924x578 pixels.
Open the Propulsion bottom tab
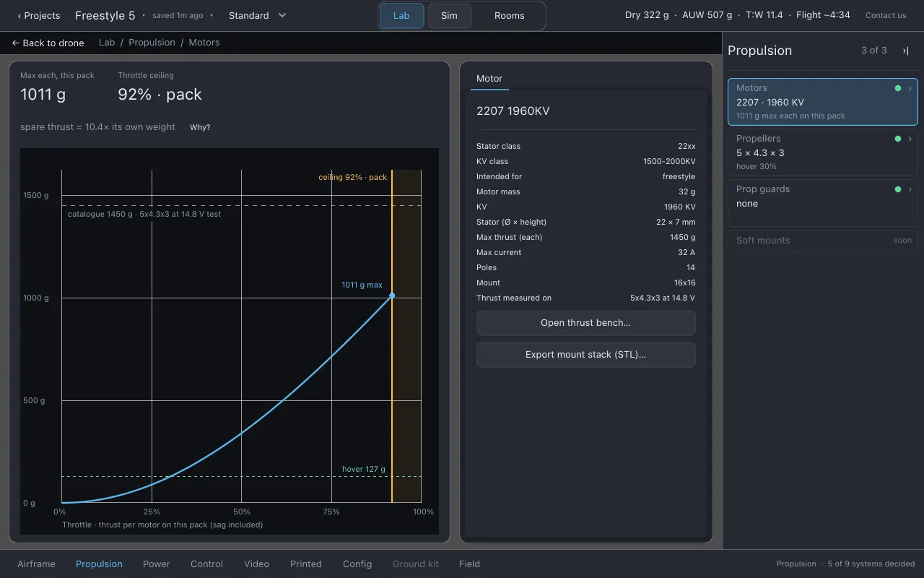click(99, 564)
